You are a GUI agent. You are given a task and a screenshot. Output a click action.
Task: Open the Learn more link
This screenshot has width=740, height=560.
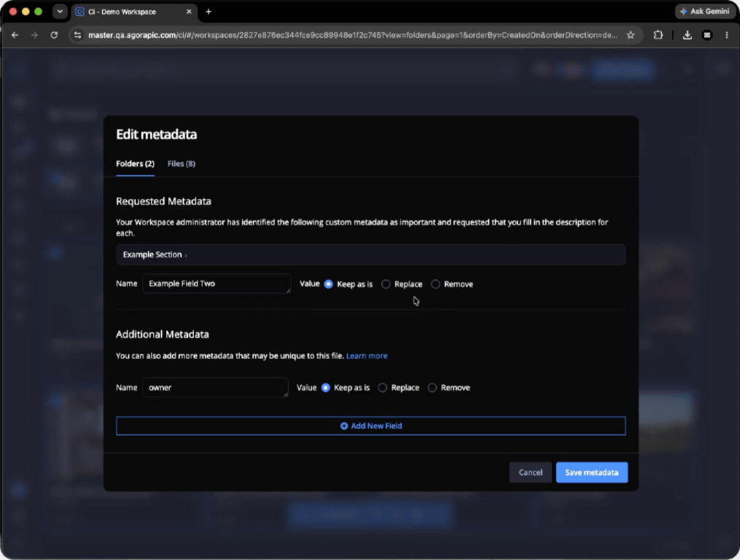[x=367, y=356]
